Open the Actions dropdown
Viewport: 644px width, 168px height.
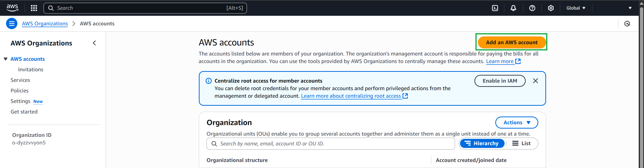point(516,123)
